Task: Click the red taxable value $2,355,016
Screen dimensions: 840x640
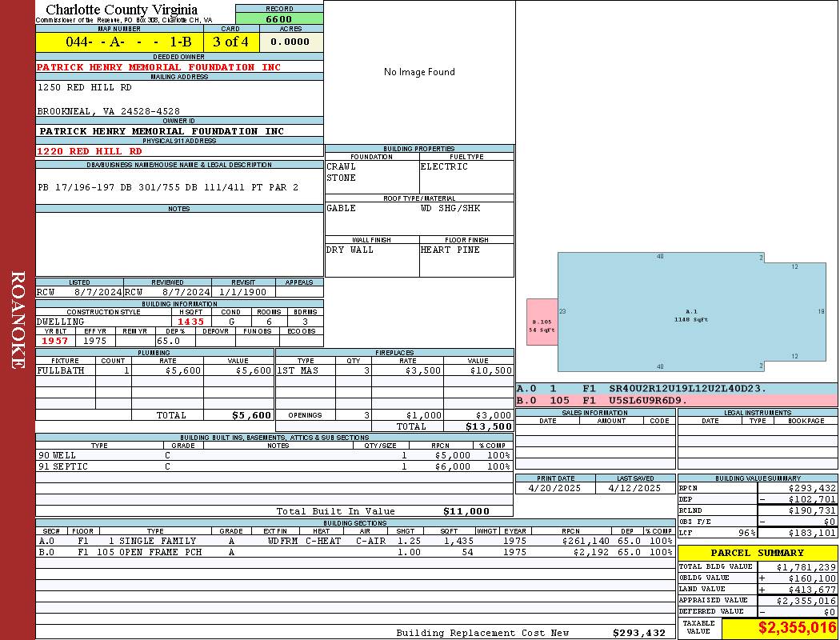Action: (x=779, y=628)
